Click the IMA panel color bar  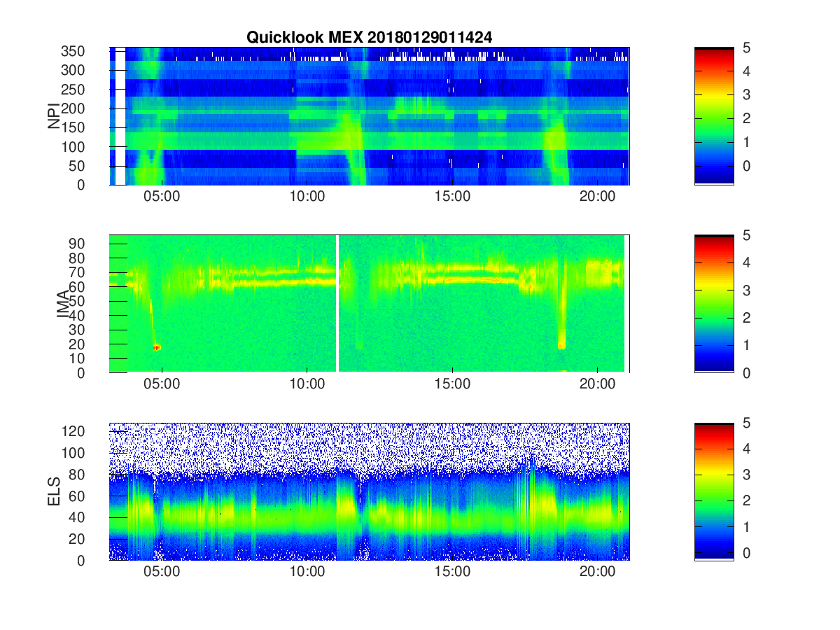click(714, 304)
